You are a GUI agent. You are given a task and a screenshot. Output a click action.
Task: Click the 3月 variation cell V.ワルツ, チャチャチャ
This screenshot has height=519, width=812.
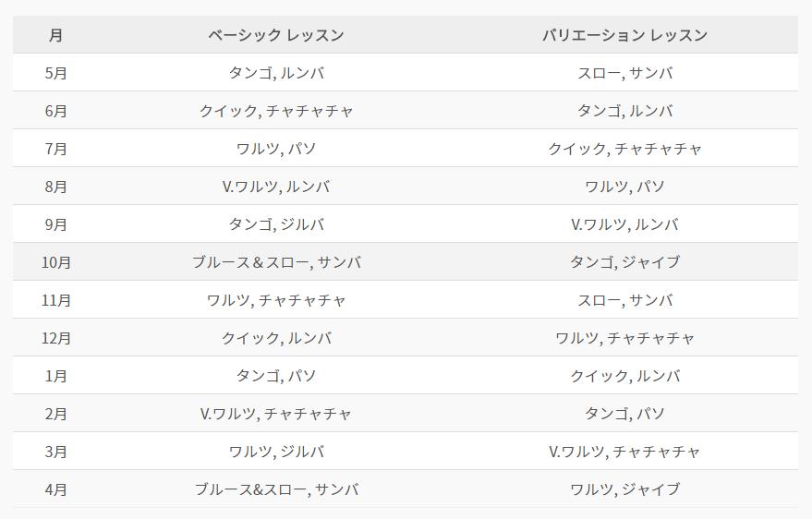624,452
